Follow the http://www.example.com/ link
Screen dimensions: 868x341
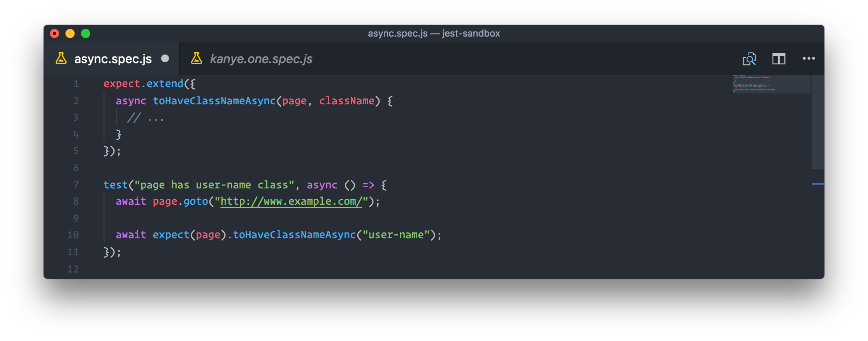click(291, 201)
